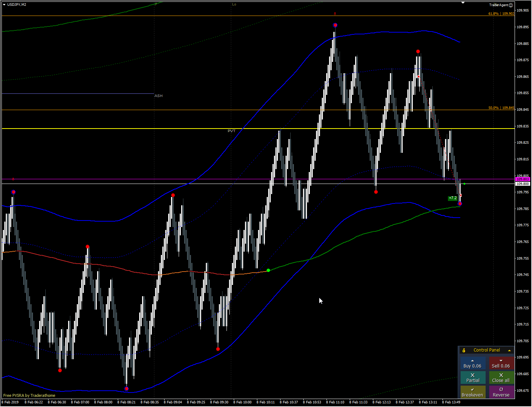
Task: Click the money bag icon in Control Panel
Action: tap(464, 350)
